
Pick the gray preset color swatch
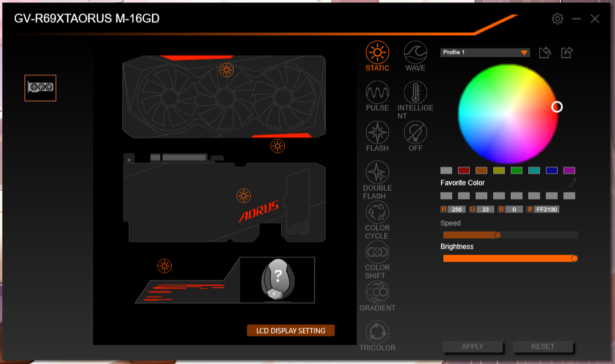[446, 170]
